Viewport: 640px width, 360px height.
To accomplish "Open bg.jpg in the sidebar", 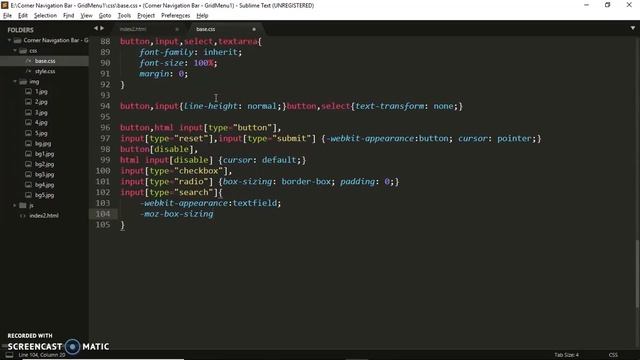I will tap(43, 144).
